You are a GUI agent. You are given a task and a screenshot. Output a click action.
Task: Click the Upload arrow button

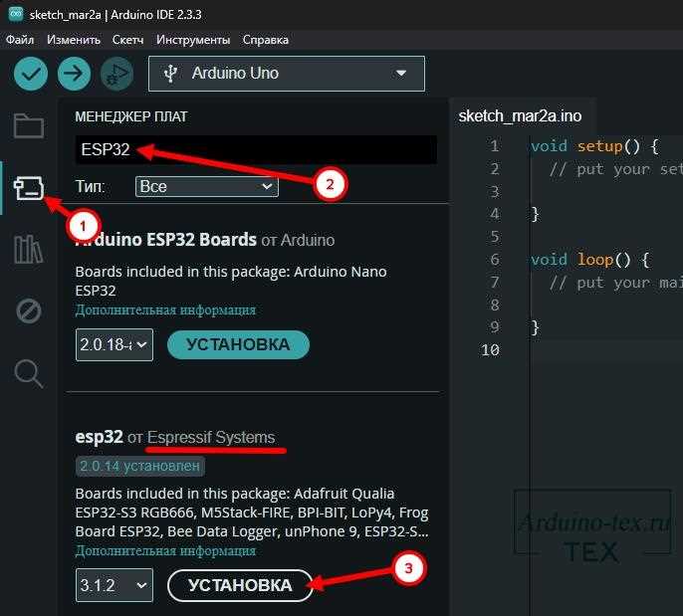coord(74,74)
